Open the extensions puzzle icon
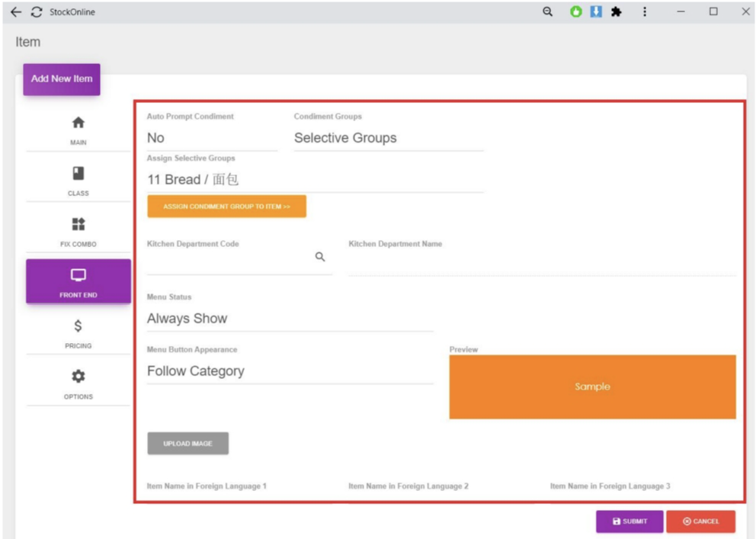756x539 pixels. pyautogui.click(x=616, y=12)
